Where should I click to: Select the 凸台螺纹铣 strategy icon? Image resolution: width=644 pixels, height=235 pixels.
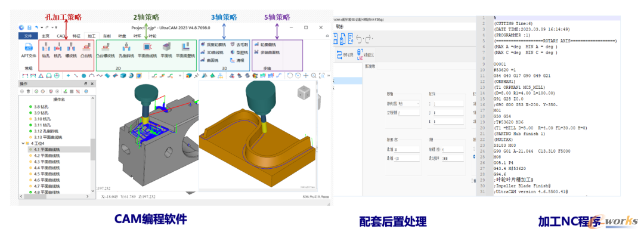106,50
